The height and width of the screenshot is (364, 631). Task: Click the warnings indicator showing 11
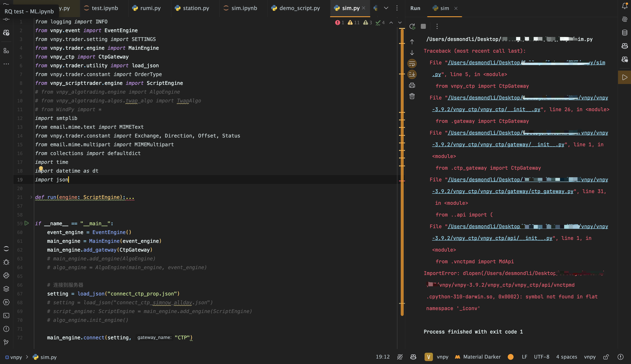(354, 23)
